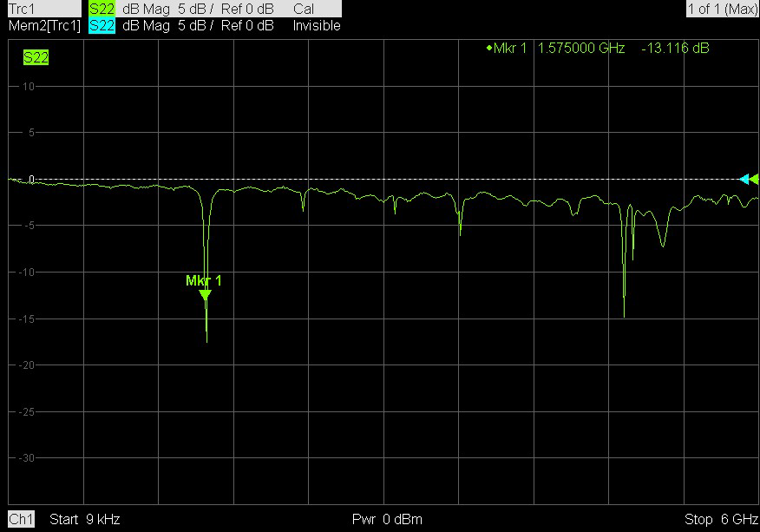Image resolution: width=760 pixels, height=532 pixels.
Task: Click the Ch1 channel label
Action: (x=21, y=520)
